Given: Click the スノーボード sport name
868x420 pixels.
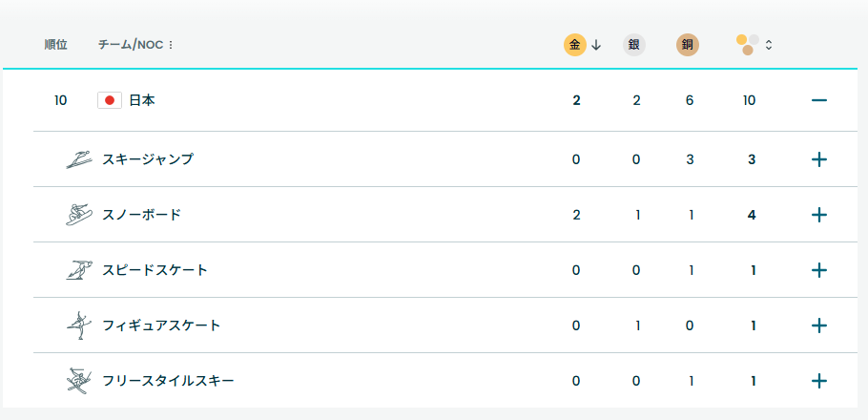Looking at the screenshot, I should [141, 215].
